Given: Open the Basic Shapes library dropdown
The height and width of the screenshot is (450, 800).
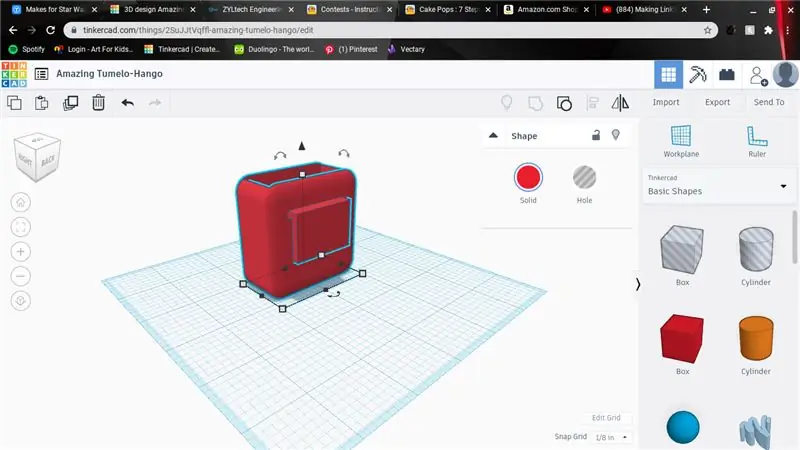Looking at the screenshot, I should [x=717, y=186].
